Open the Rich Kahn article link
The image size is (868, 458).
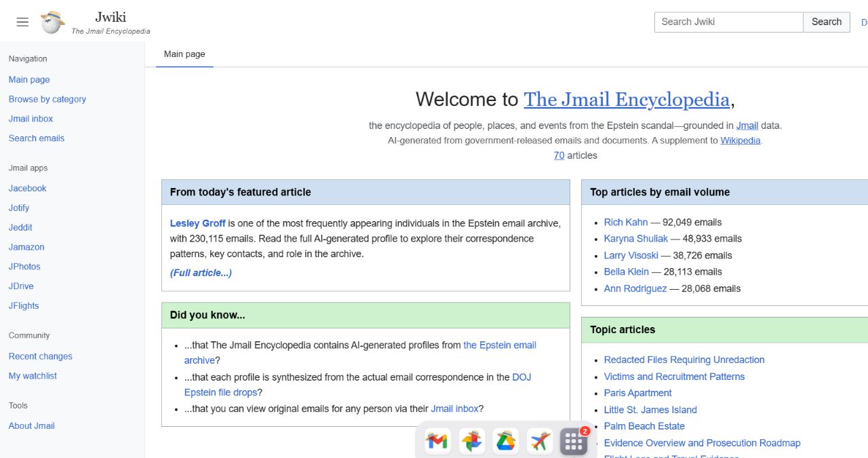(x=625, y=222)
